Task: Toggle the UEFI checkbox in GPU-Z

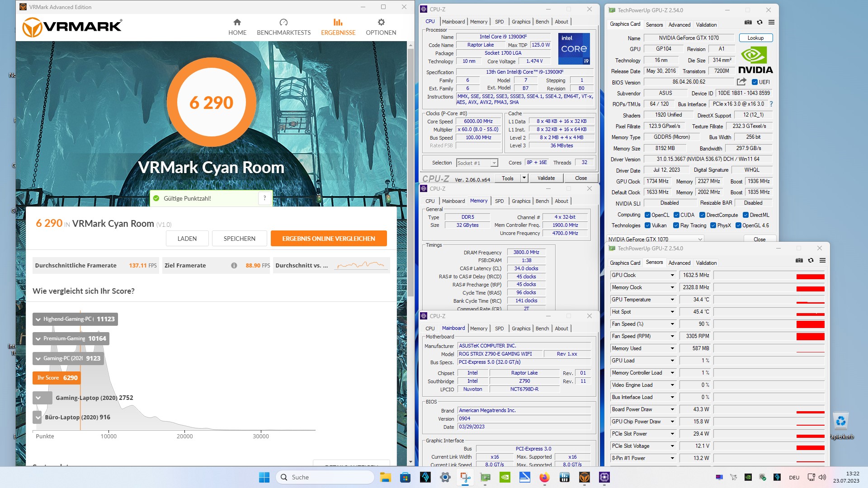Action: tap(755, 82)
